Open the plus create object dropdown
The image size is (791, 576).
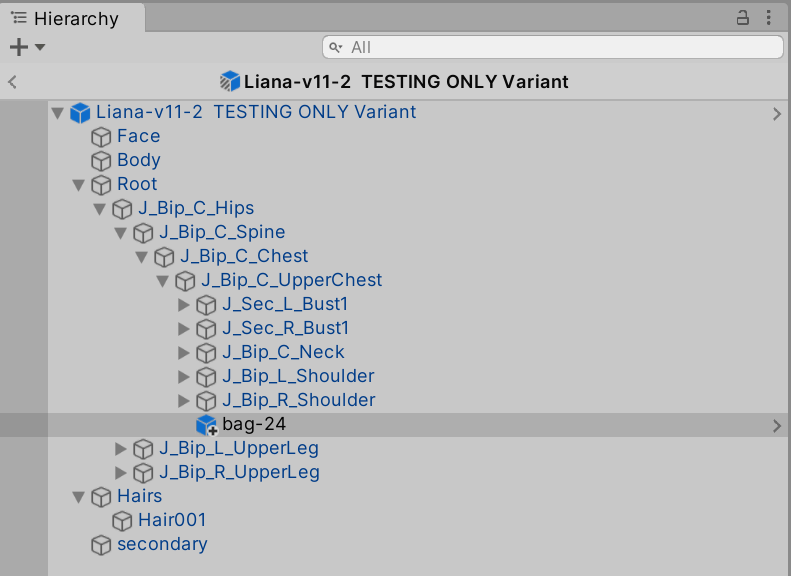pyautogui.click(x=27, y=47)
